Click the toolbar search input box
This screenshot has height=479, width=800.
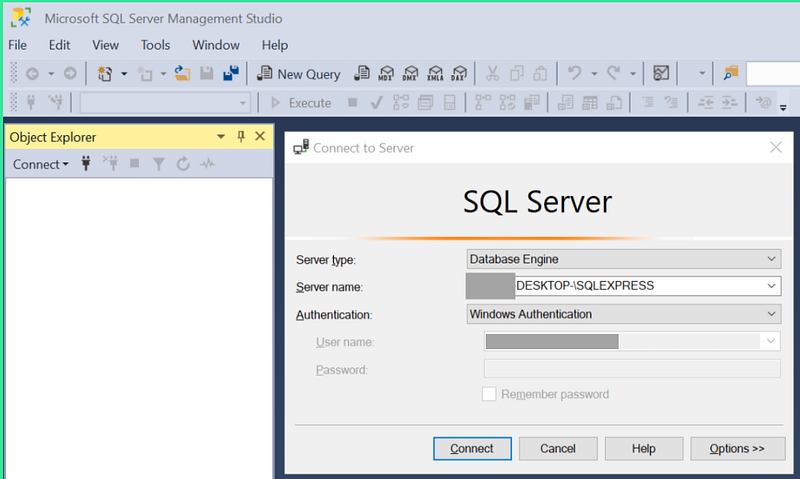click(773, 74)
